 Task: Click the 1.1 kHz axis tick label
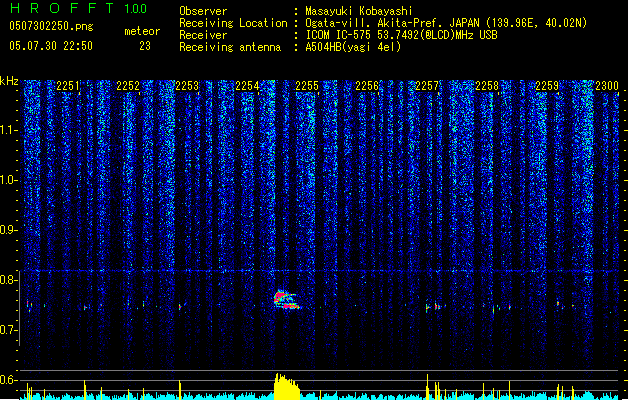pyautogui.click(x=8, y=130)
